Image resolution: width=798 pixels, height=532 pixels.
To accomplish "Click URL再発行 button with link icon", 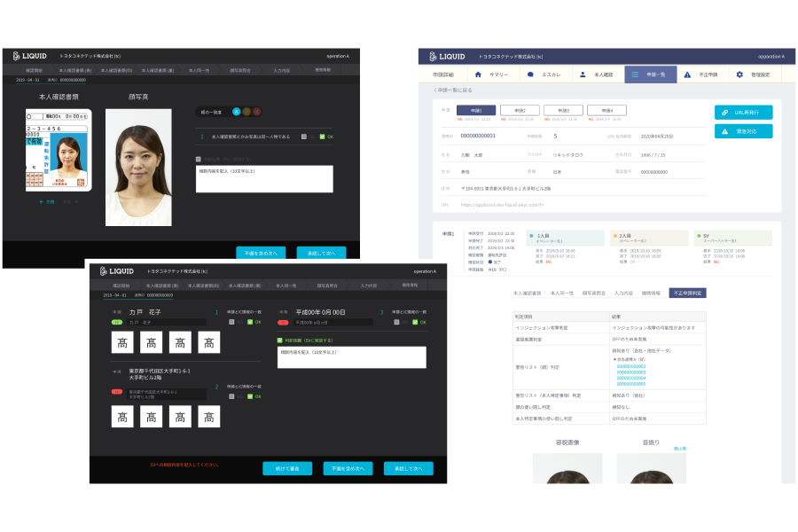I will pyautogui.click(x=743, y=112).
